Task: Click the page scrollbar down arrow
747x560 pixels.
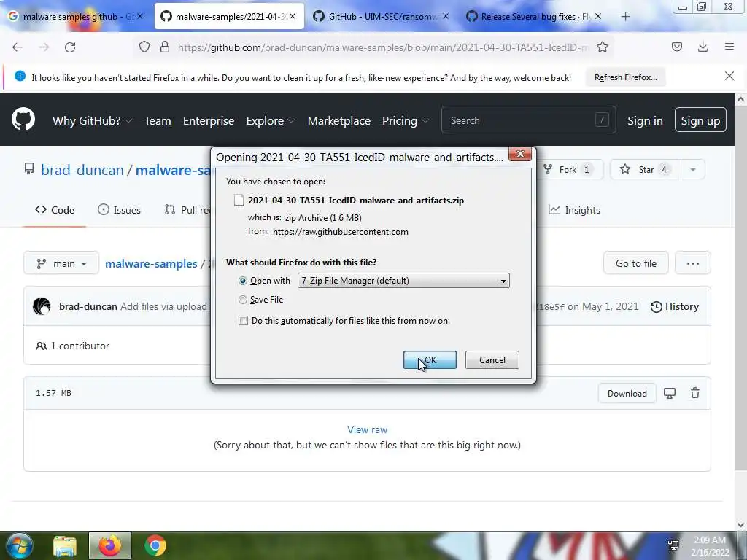Action: [740, 524]
